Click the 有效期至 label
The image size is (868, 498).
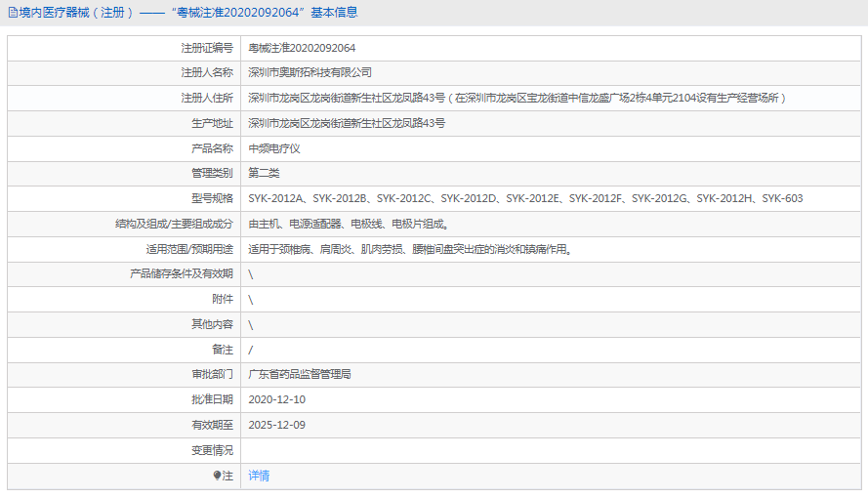tap(213, 425)
